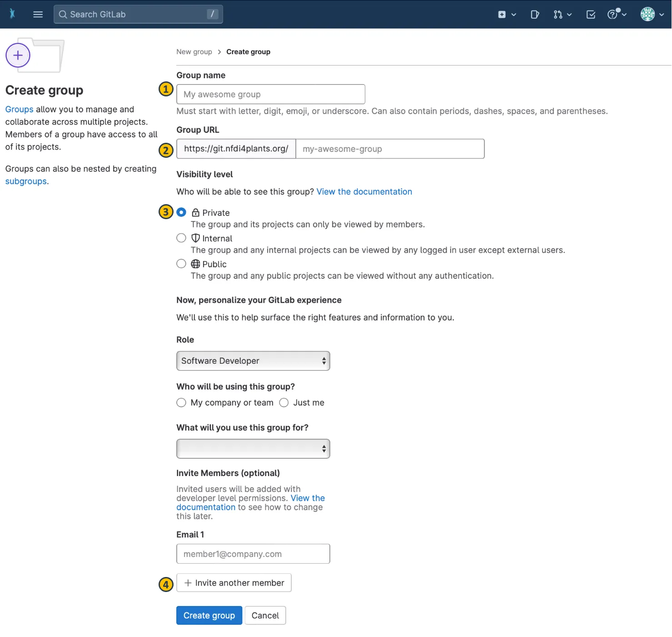Click the blue Create group button
The height and width of the screenshot is (637, 672).
coord(209,615)
